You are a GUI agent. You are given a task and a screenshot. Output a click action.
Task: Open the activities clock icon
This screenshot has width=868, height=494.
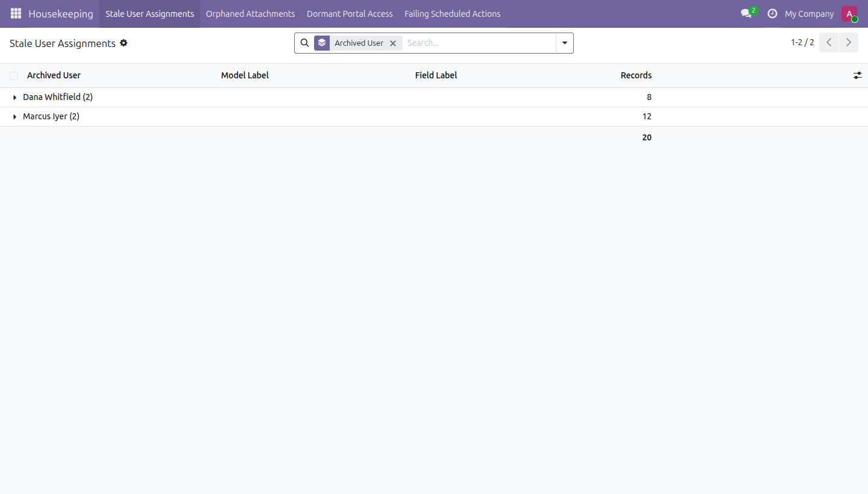(x=772, y=13)
